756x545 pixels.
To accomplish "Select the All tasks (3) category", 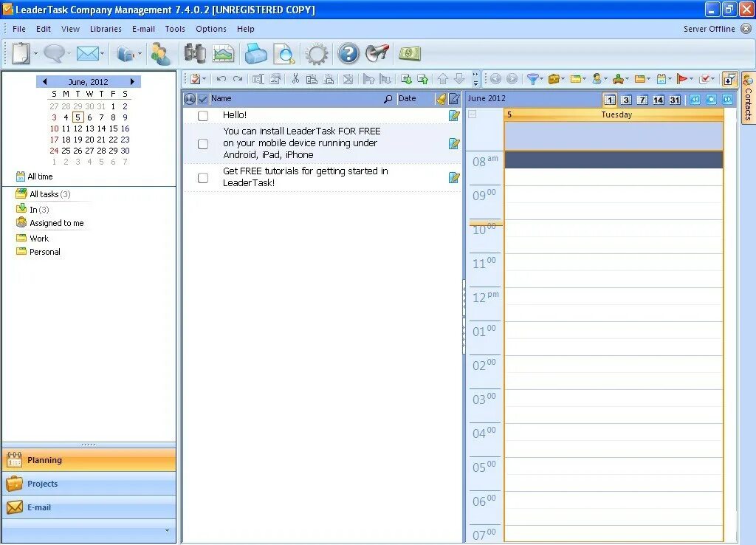I will click(x=49, y=194).
